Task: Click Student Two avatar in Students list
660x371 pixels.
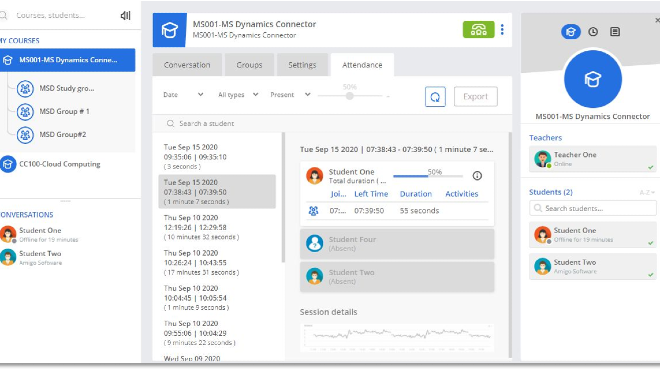Action: (543, 266)
